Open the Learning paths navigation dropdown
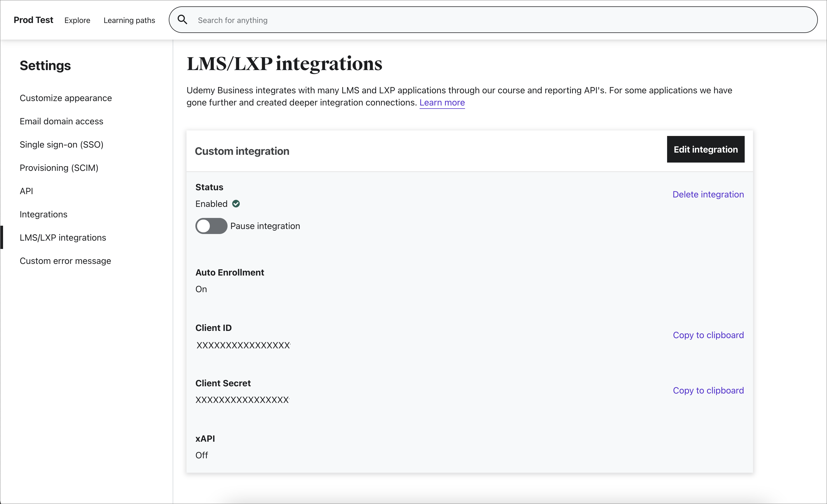 [129, 20]
